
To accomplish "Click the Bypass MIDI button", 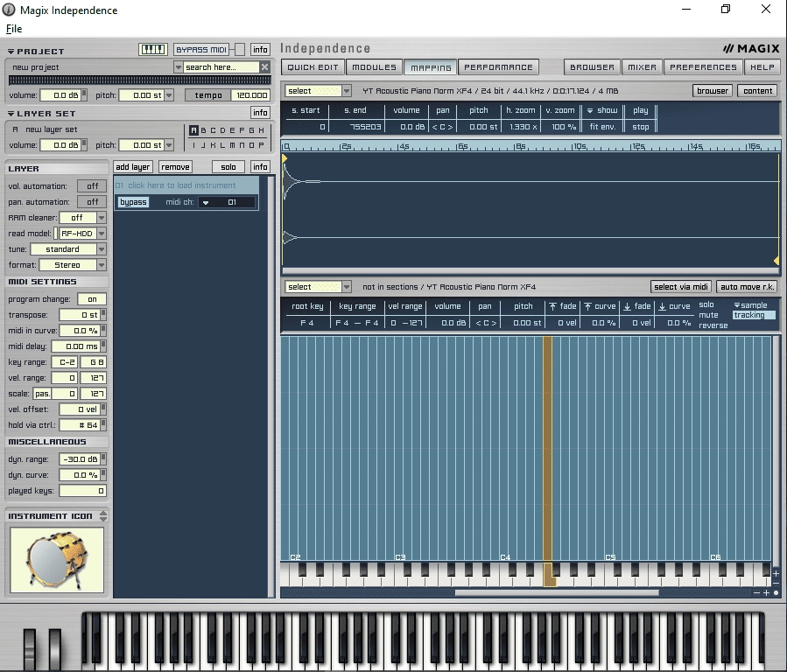I will coord(201,50).
